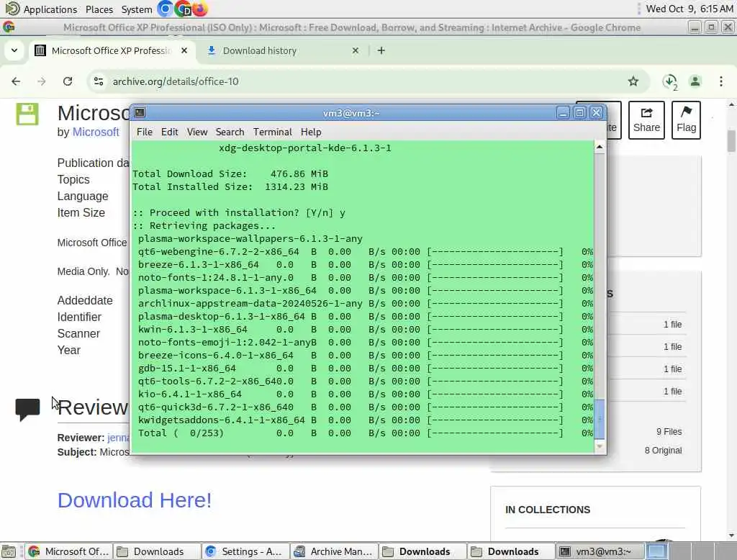Image resolution: width=737 pixels, height=560 pixels.
Task: Switch to first Downloads taskbar window
Action: point(157,551)
